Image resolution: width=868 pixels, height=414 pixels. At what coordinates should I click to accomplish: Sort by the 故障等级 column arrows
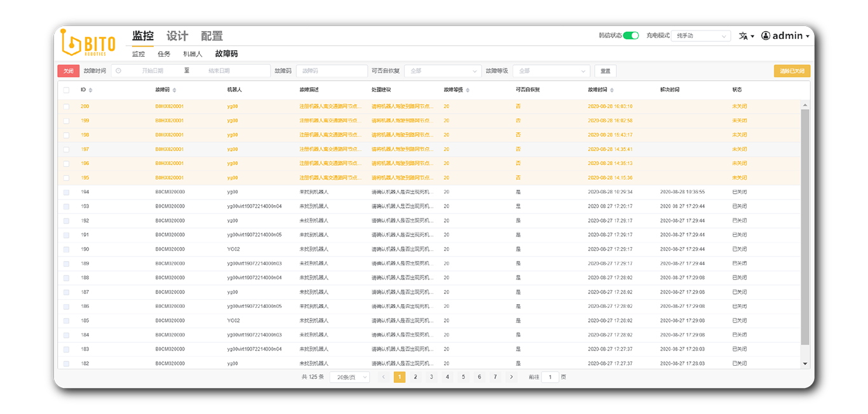468,90
